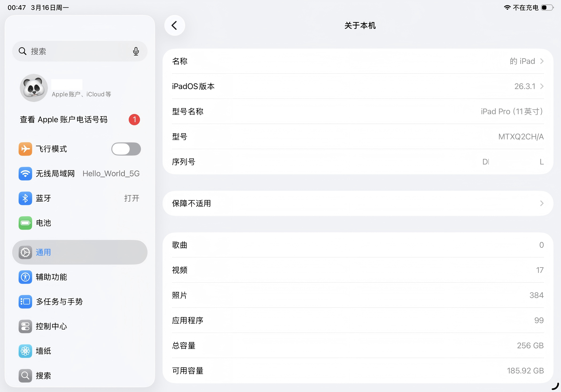Open the Wallpaper flower icon
561x392 pixels.
tap(25, 351)
